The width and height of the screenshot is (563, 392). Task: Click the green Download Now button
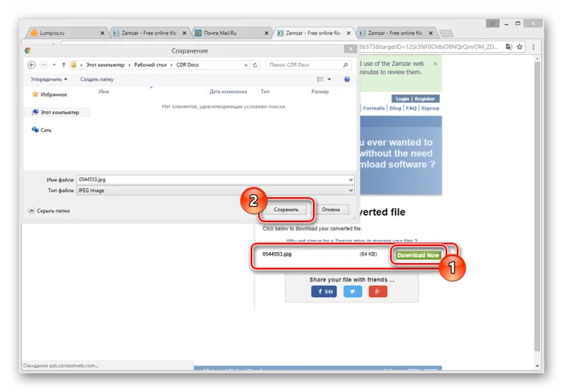tap(418, 255)
